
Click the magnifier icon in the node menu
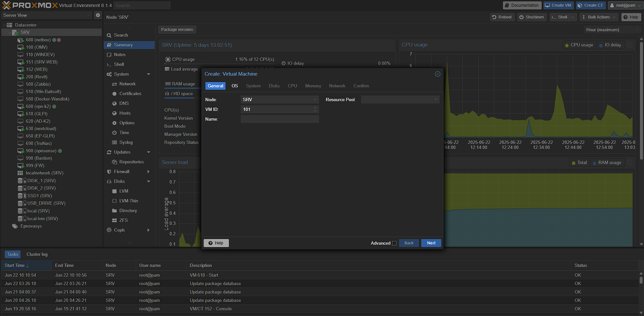click(109, 35)
